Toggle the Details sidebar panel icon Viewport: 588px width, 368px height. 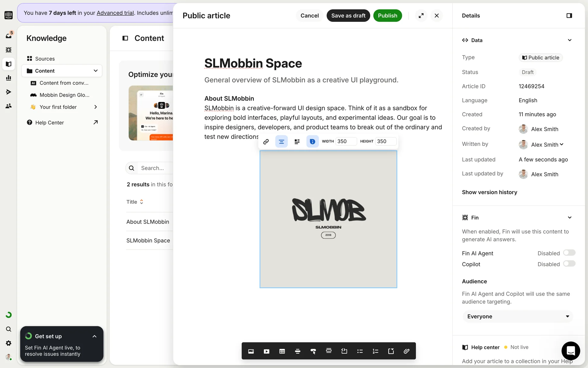569,16
